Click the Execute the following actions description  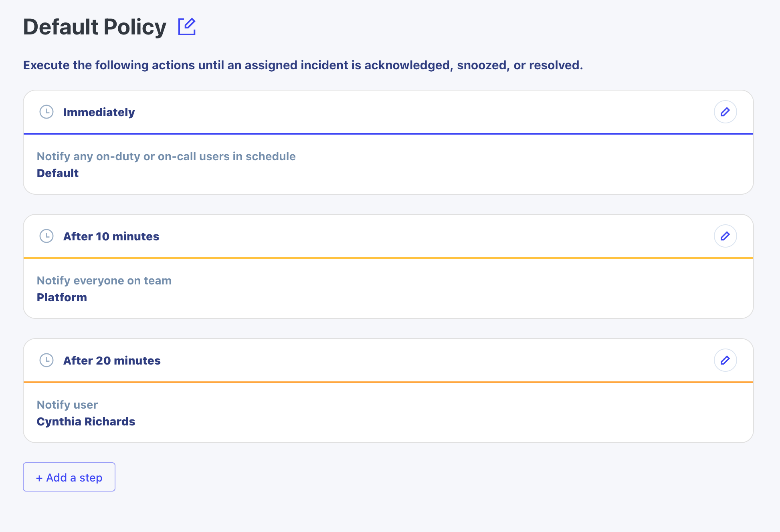pos(303,65)
